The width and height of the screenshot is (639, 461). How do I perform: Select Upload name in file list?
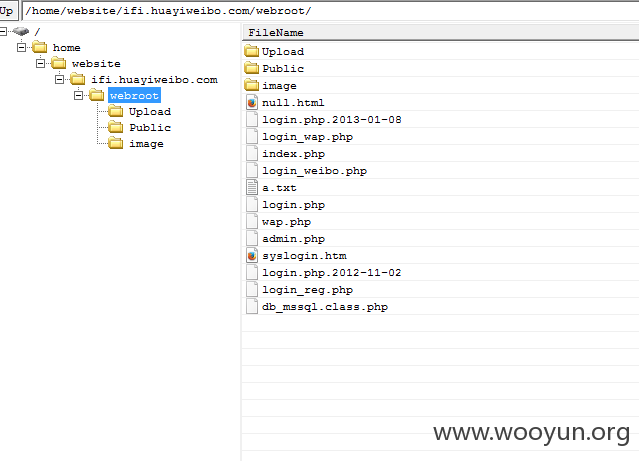point(283,52)
